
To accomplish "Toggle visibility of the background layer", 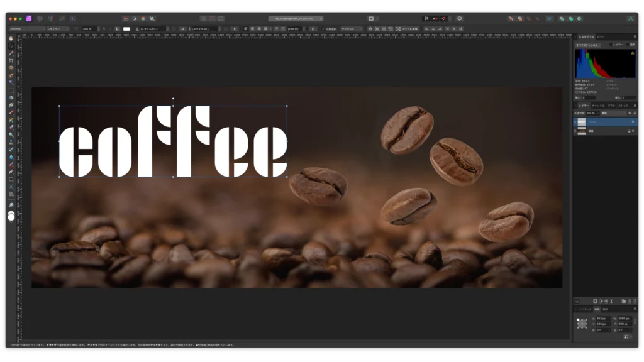I will [633, 131].
